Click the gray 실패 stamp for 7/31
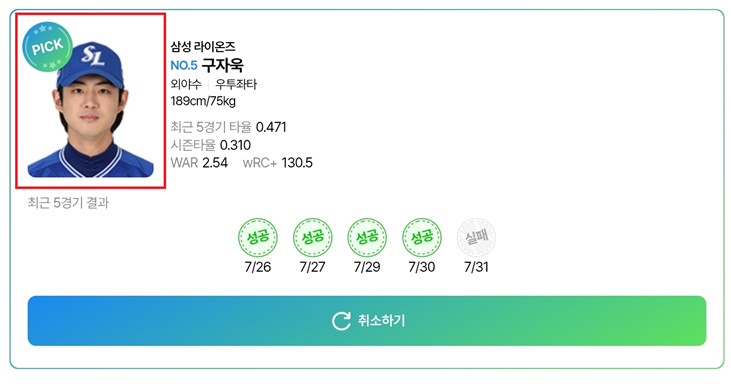The width and height of the screenshot is (731, 384). (x=476, y=237)
